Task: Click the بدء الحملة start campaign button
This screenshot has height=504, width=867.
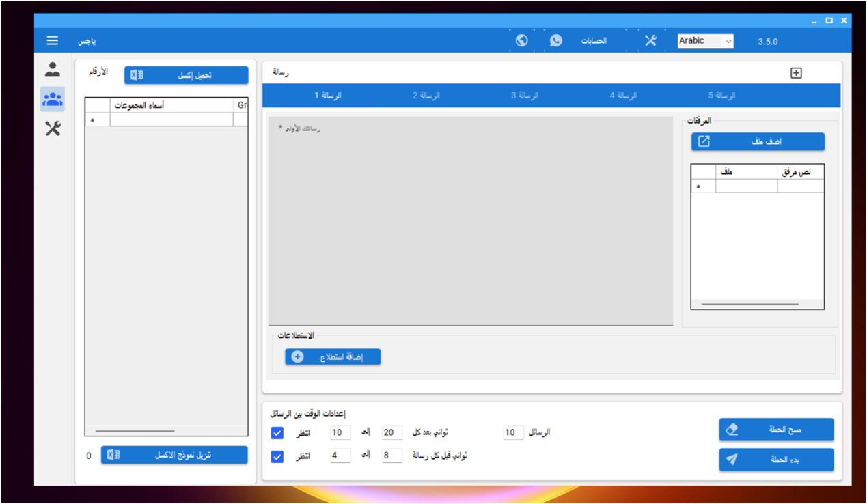Action: (776, 460)
